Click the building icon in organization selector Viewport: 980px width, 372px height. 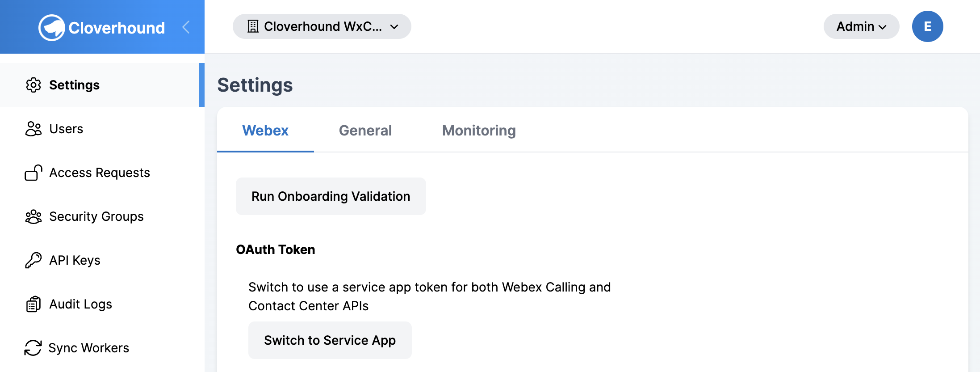coord(253,26)
